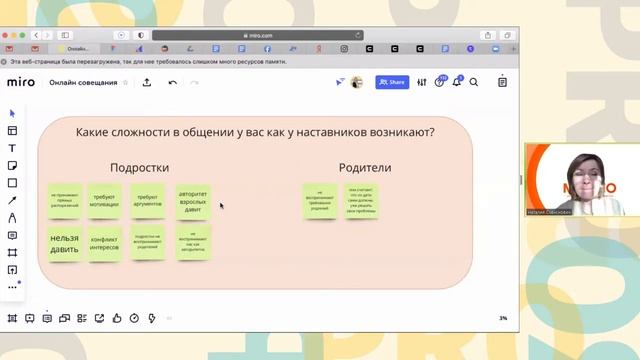Image resolution: width=640 pixels, height=360 pixels.
Task: Select the "конфликт интересов" sticky note
Action: (x=104, y=244)
